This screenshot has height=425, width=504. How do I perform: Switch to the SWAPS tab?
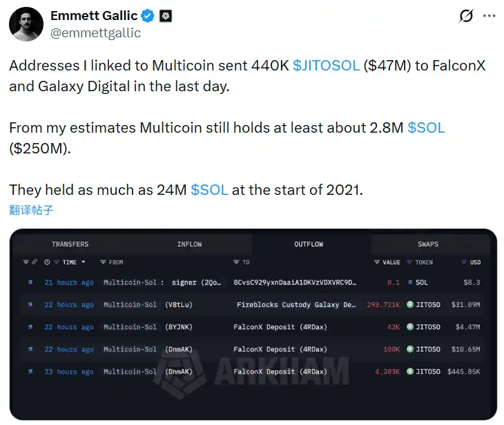(428, 244)
